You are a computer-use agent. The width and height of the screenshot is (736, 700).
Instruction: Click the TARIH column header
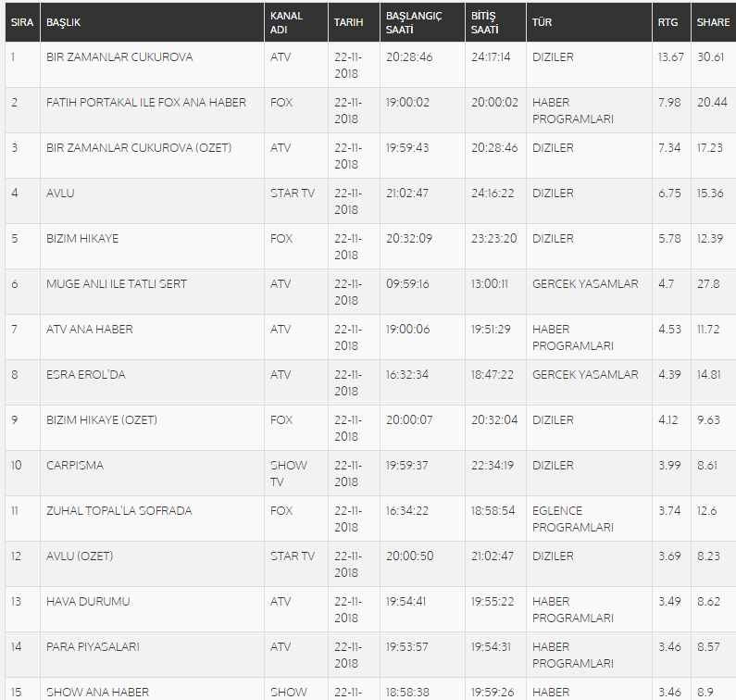[348, 22]
